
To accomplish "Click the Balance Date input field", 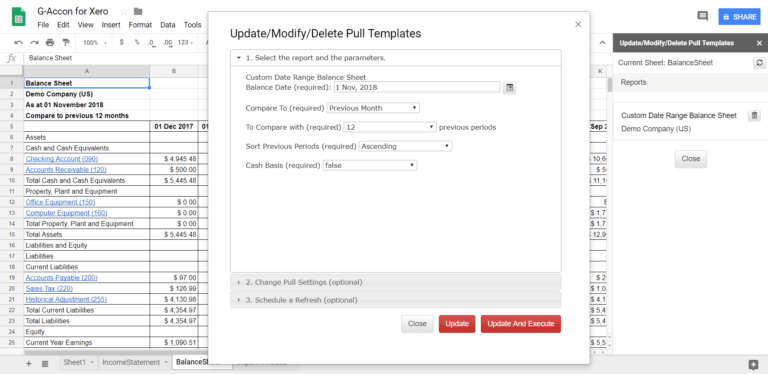I will (417, 87).
